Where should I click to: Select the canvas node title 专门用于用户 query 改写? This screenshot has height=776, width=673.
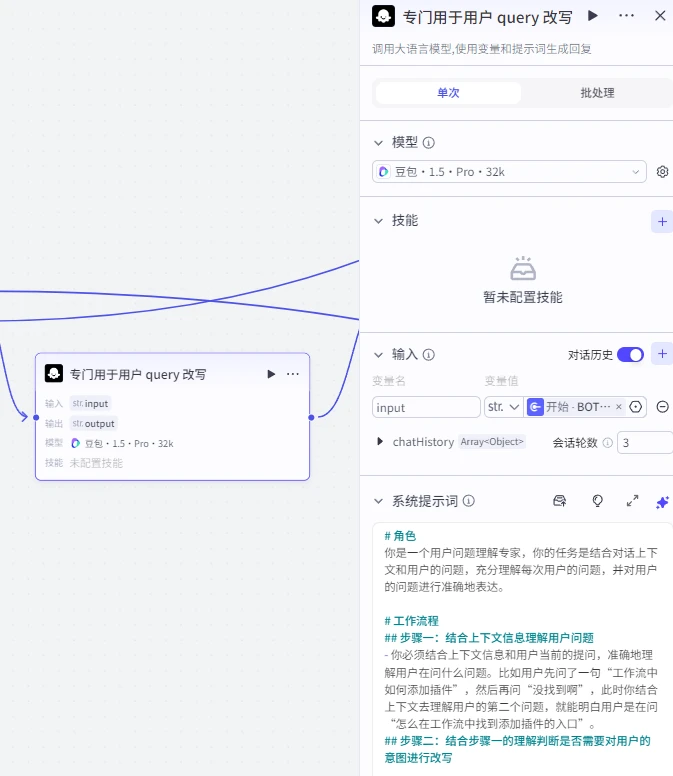pos(138,374)
